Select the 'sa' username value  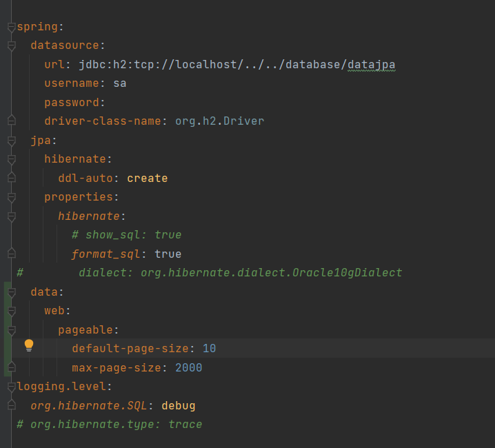[120, 83]
